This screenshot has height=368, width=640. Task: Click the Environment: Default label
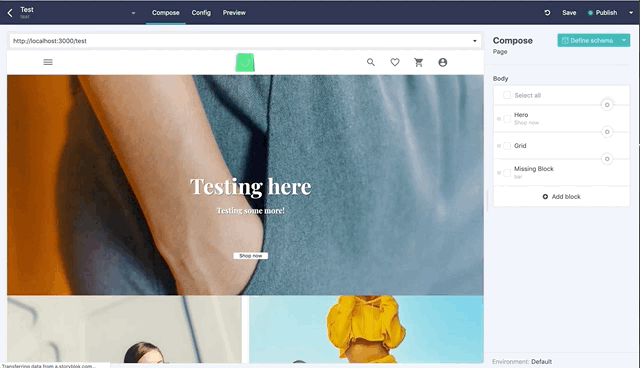tap(522, 361)
